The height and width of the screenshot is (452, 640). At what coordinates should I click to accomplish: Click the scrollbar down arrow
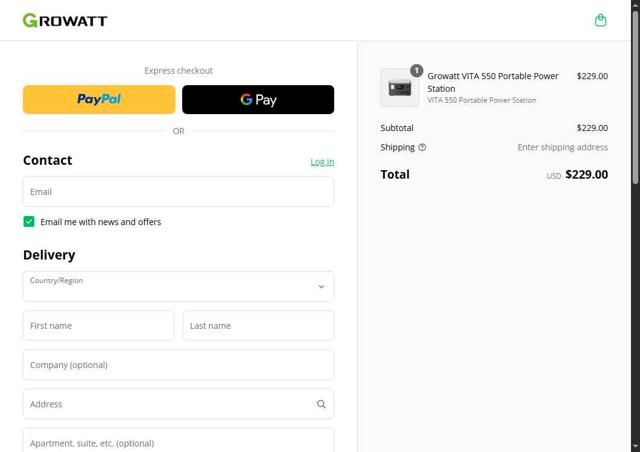(x=635, y=446)
